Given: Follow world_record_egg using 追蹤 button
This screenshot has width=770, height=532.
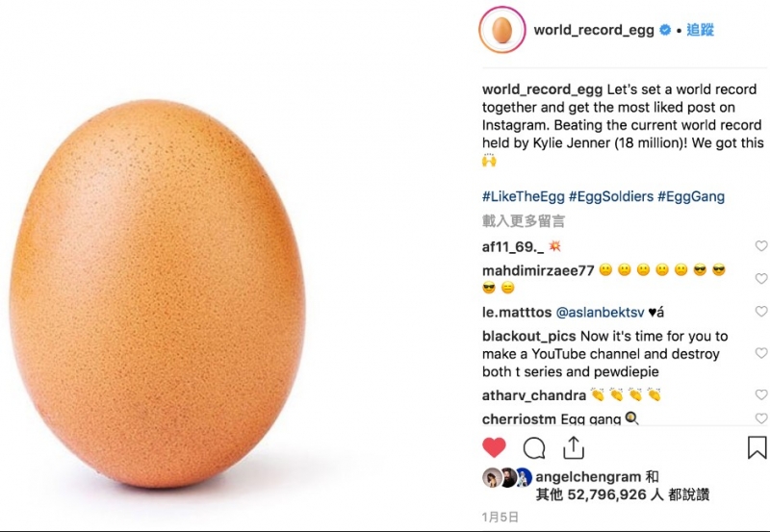Looking at the screenshot, I should coord(700,30).
